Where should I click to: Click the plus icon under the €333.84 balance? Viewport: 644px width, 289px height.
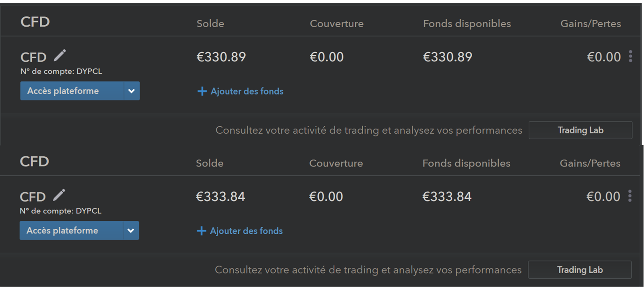(201, 231)
